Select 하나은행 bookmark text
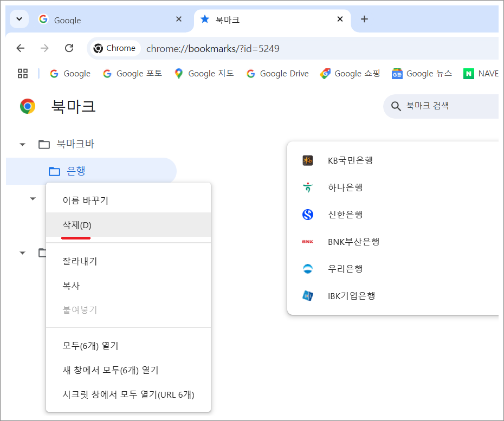This screenshot has height=421, width=504. pyautogui.click(x=345, y=187)
